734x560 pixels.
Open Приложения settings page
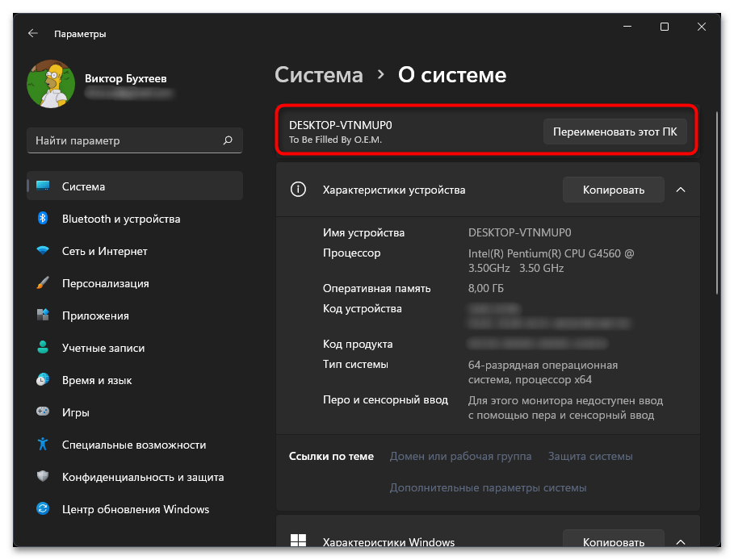tap(135, 316)
